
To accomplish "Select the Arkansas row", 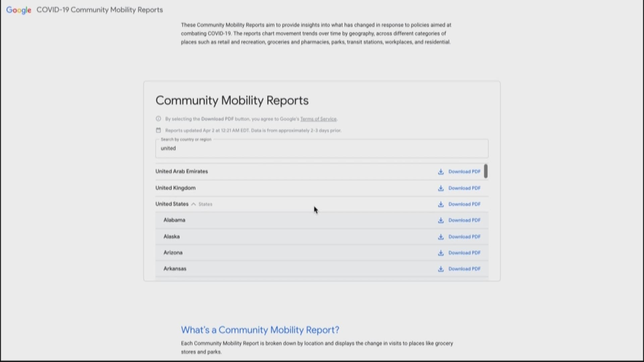I will pyautogui.click(x=175, y=269).
